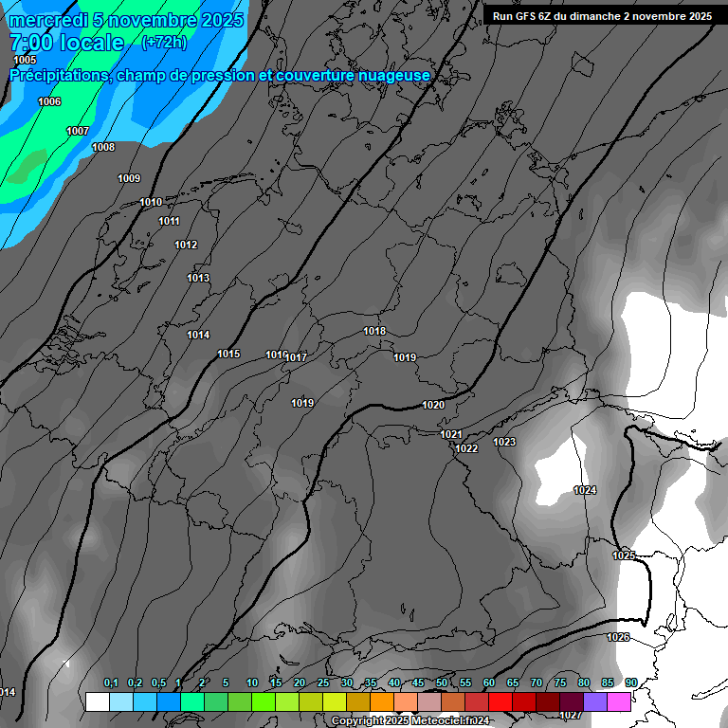Screen dimensions: 728x728
Task: Click the 1018 isobar pressure label
Action: 374,331
